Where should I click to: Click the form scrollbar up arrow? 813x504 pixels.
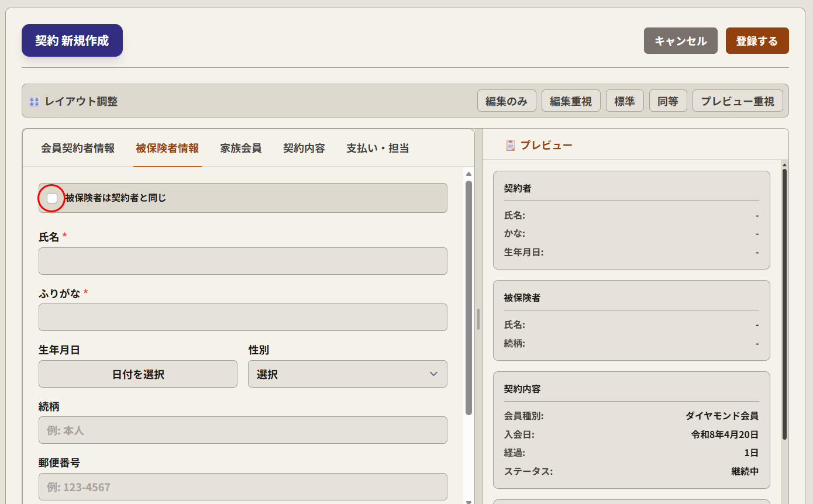[x=468, y=174]
